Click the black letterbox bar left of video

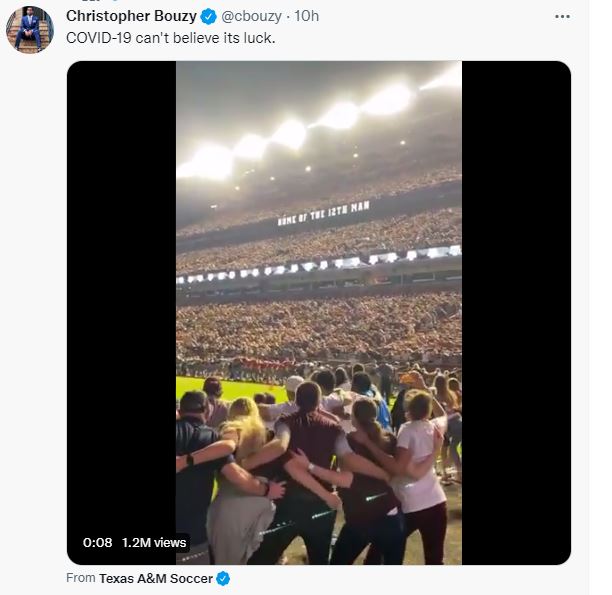pos(120,300)
